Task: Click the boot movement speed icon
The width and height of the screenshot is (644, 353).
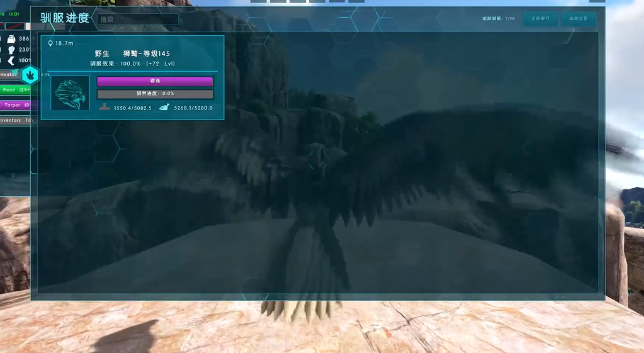Action: click(x=11, y=60)
